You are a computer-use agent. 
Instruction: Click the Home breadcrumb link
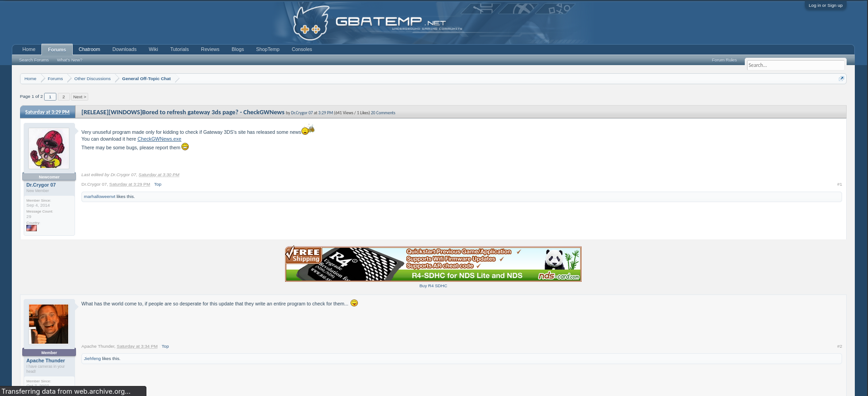pos(30,79)
